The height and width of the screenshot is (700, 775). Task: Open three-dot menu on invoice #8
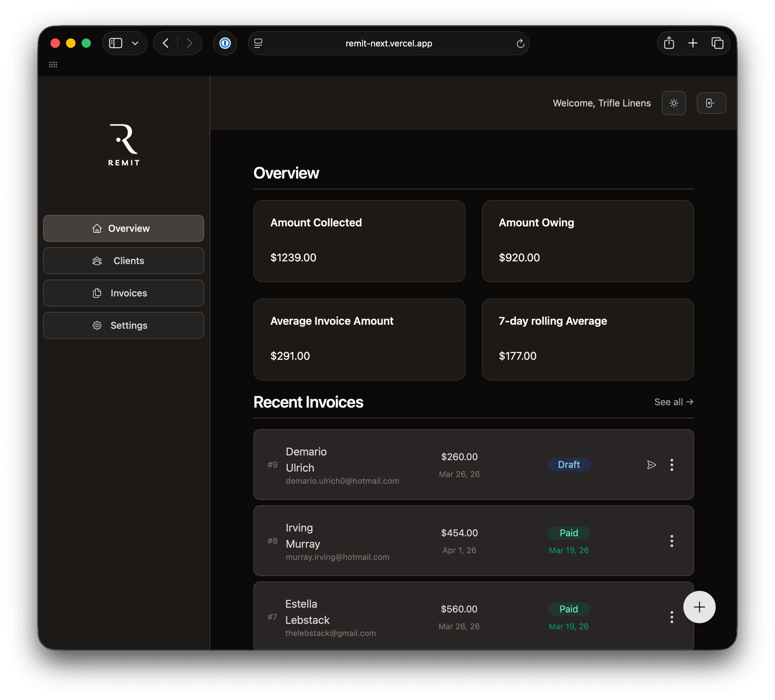pos(672,541)
